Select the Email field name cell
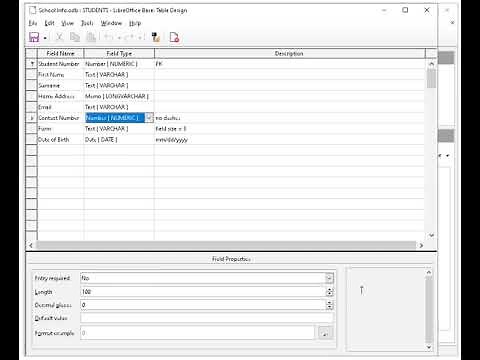This screenshot has height=360, width=480. coord(60,107)
